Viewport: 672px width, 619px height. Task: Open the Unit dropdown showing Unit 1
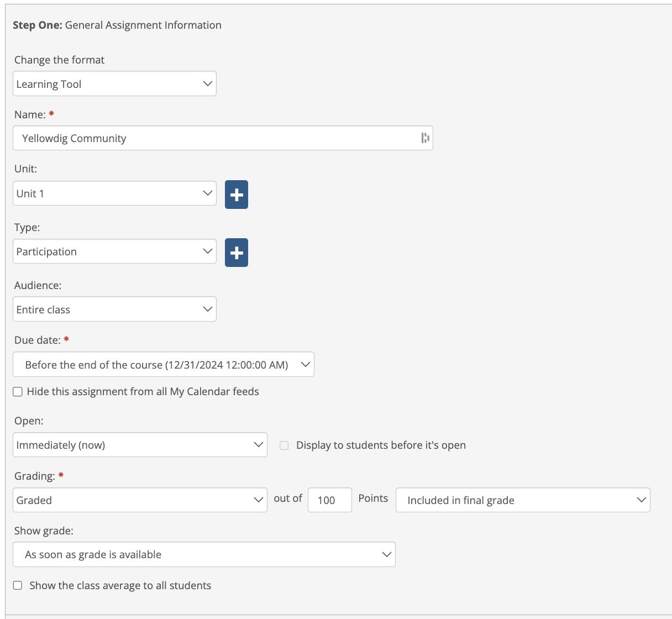(114, 193)
